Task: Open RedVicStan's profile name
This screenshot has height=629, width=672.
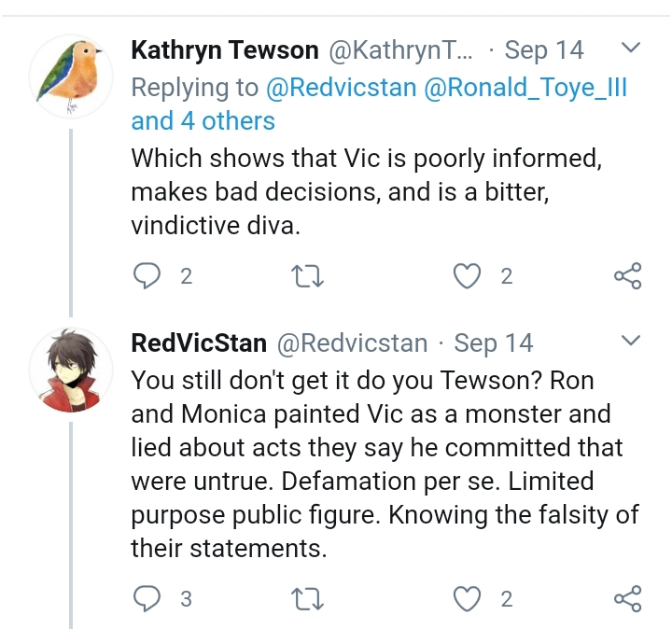Action: coord(199,343)
